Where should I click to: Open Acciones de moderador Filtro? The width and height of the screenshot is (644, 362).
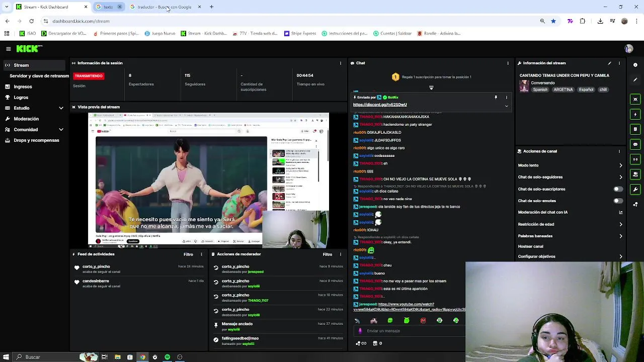click(327, 254)
